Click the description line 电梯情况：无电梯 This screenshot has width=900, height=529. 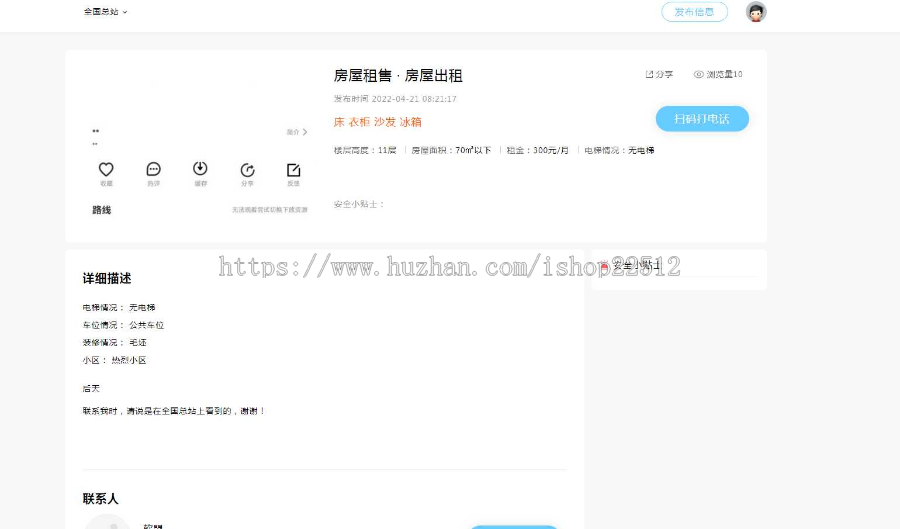tap(119, 308)
